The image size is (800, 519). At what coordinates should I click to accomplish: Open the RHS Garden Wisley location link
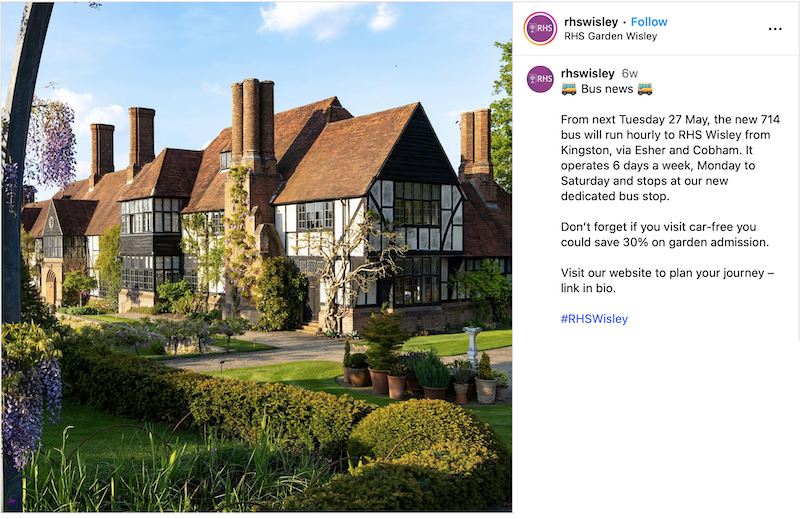610,37
